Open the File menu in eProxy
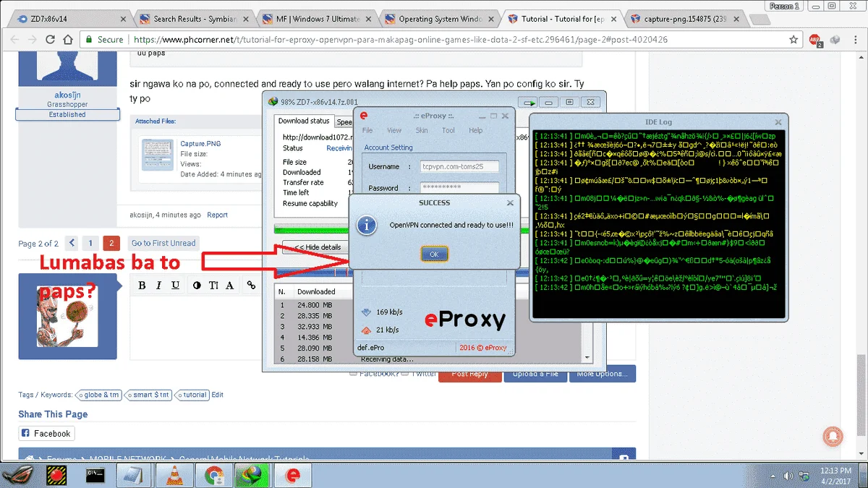This screenshot has width=868, height=488. (x=367, y=131)
